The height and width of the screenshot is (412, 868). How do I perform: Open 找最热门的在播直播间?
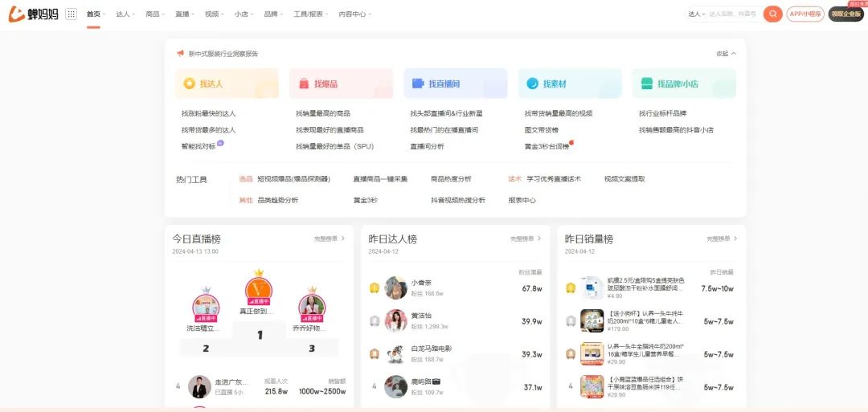(x=444, y=130)
